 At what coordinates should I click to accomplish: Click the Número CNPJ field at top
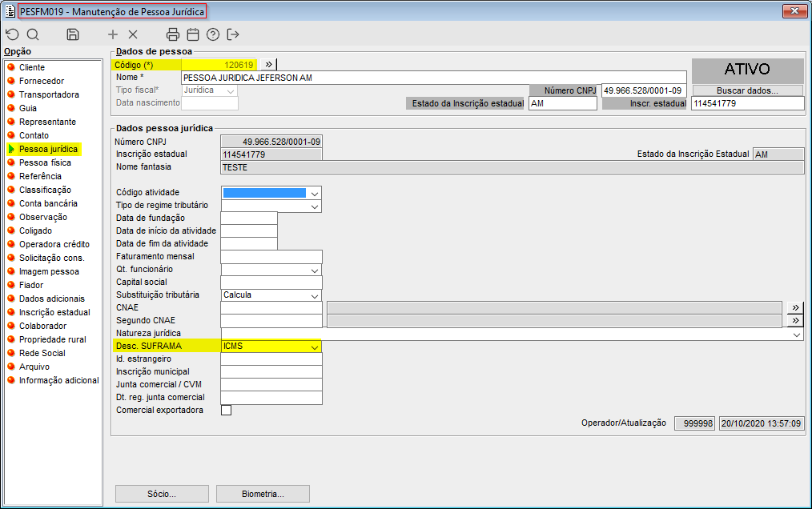point(644,90)
